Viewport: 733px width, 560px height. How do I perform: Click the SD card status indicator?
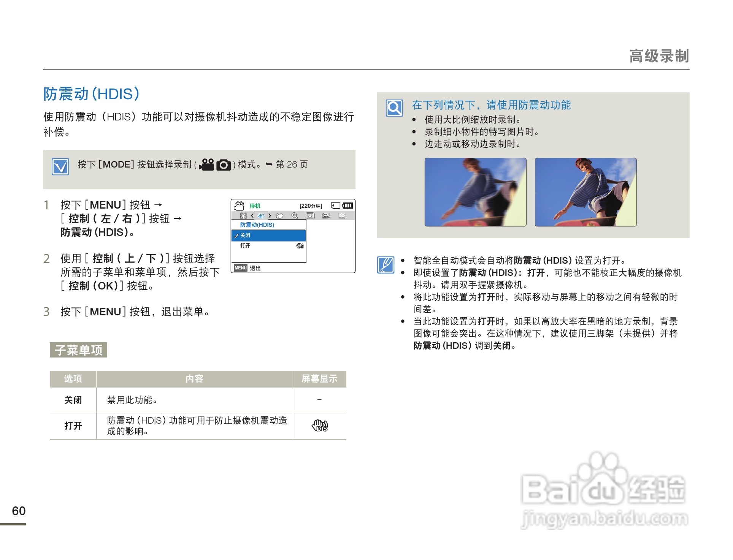point(335,206)
